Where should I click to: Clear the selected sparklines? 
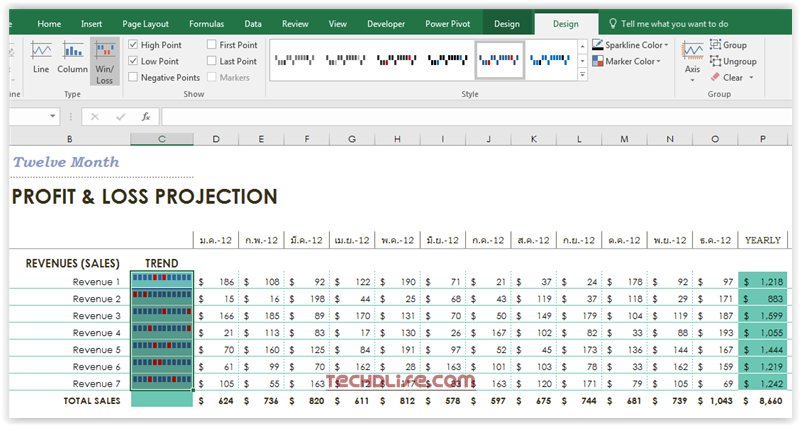point(727,78)
